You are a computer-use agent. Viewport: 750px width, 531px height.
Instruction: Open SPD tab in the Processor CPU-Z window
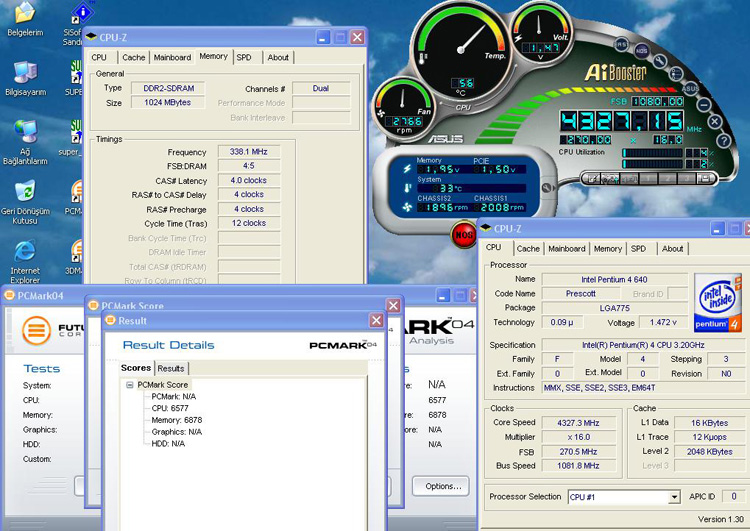[x=638, y=249]
